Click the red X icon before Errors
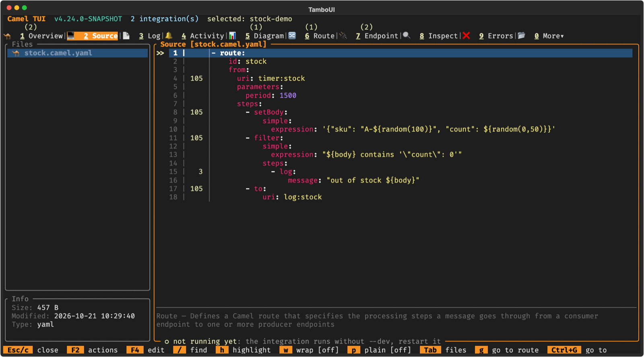The width and height of the screenshot is (644, 357). tap(466, 36)
